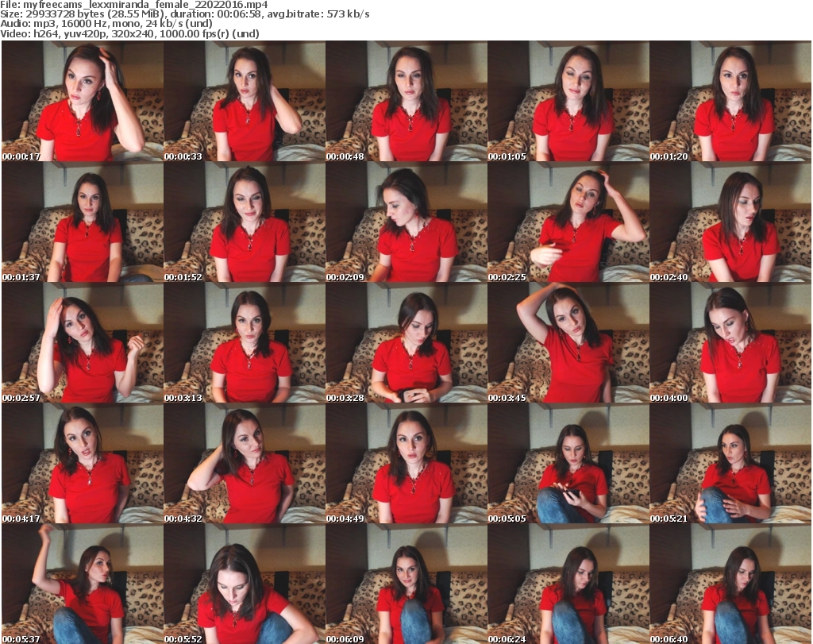Click the Audio mp3 info line
Viewport: 813px width, 644px height.
click(106, 24)
